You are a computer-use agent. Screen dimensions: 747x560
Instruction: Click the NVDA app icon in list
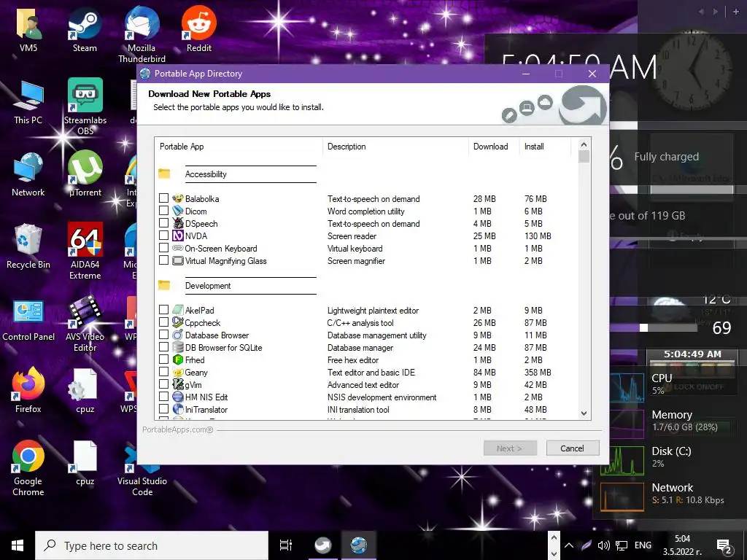pyautogui.click(x=178, y=236)
